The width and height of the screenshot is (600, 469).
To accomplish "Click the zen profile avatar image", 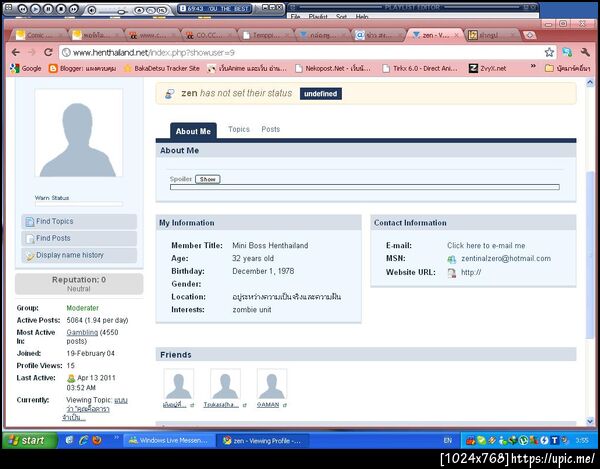I will [x=79, y=133].
